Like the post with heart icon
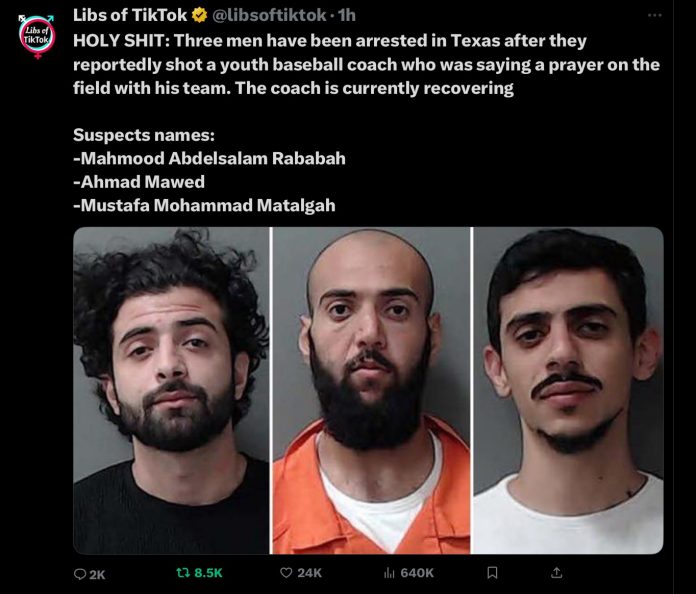This screenshot has height=594, width=696. (286, 573)
